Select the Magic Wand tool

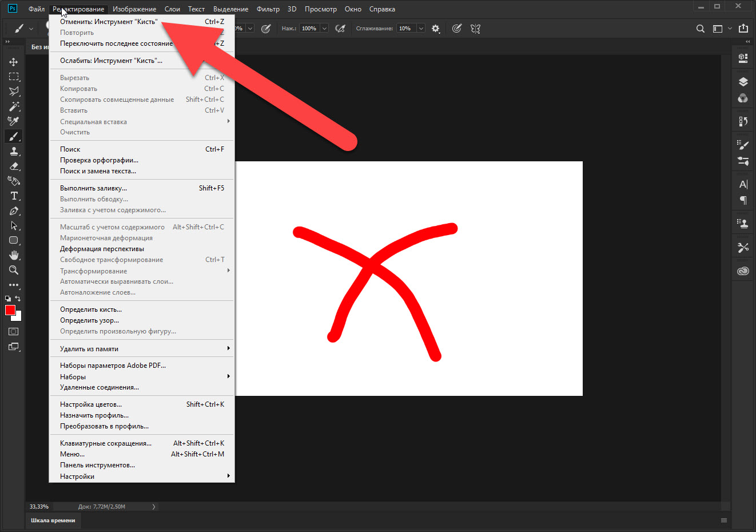point(14,106)
